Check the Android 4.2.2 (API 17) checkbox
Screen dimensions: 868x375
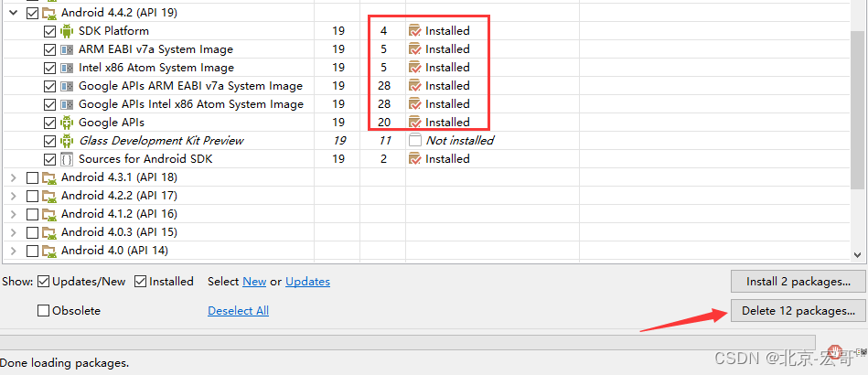pos(32,196)
